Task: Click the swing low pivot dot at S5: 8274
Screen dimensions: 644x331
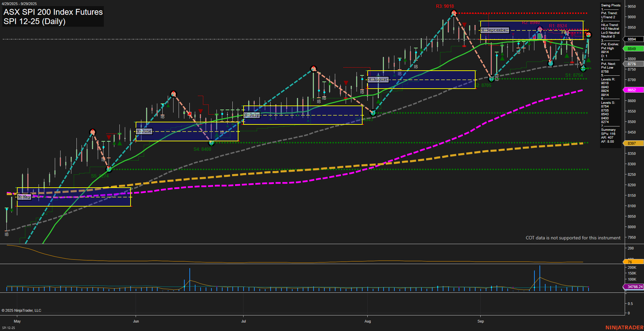Action: pos(109,169)
